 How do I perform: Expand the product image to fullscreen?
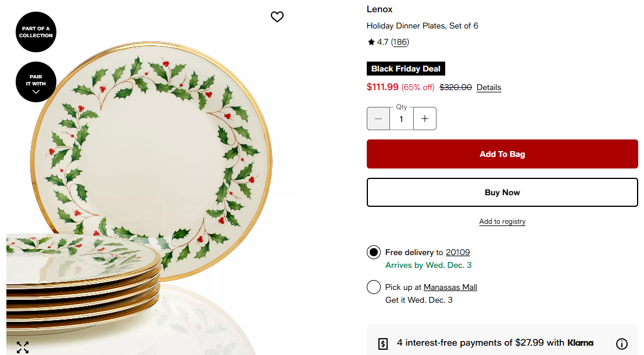(x=23, y=347)
